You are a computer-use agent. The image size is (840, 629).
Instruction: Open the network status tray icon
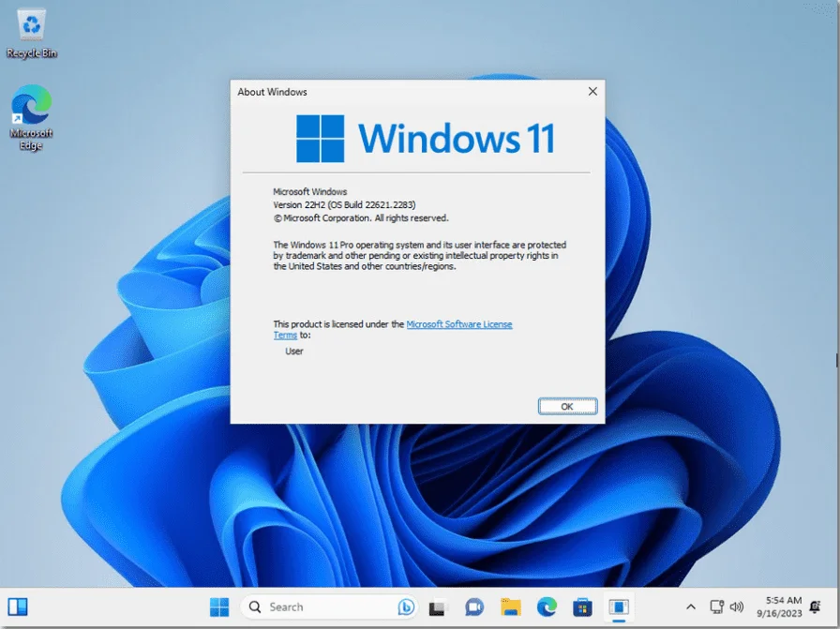tap(717, 607)
